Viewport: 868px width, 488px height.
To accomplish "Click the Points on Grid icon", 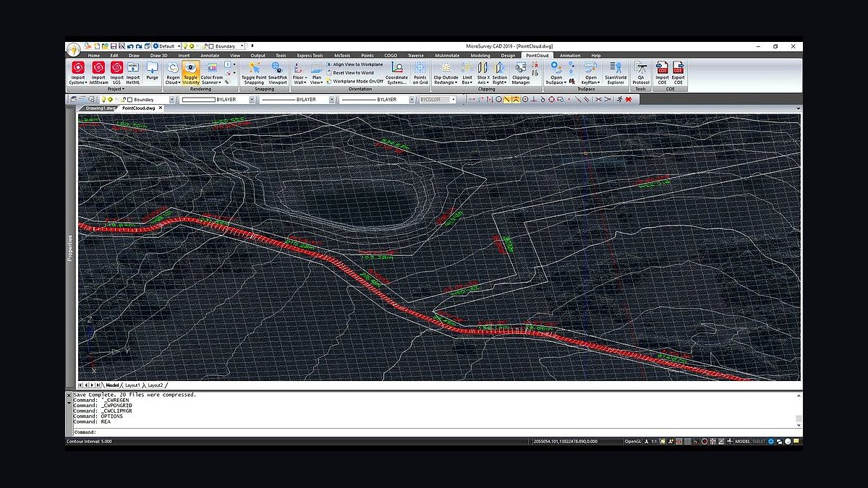I will click(420, 67).
